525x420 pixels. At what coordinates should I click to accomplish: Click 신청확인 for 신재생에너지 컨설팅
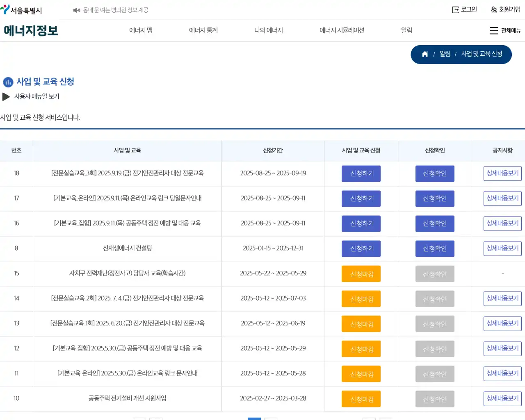(435, 249)
